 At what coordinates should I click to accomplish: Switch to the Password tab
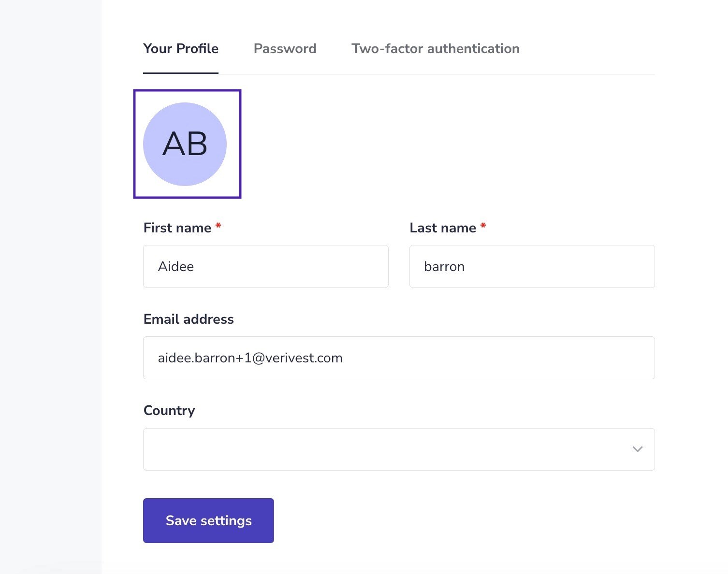click(x=285, y=49)
